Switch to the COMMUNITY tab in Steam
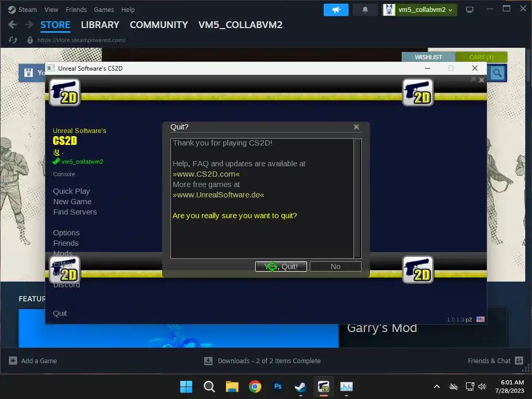 coord(159,25)
